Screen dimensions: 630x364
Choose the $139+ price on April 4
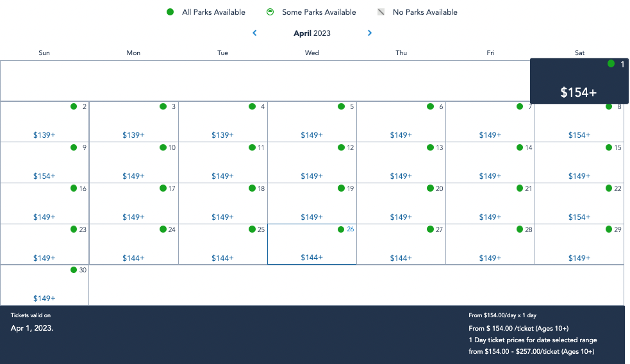click(222, 135)
